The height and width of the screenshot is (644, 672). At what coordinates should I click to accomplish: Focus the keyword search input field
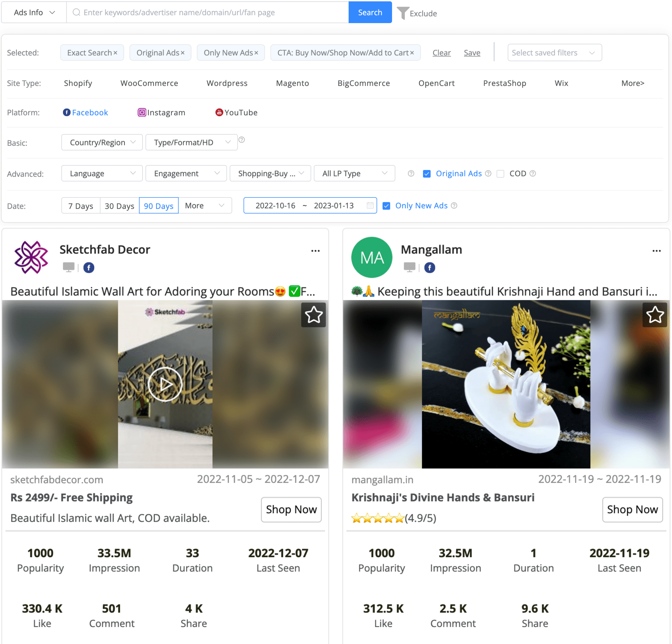(208, 12)
